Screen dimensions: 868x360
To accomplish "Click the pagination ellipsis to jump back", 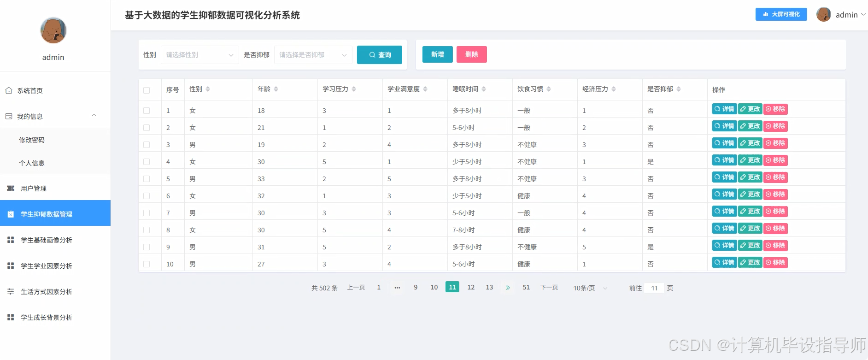I will coord(397,287).
